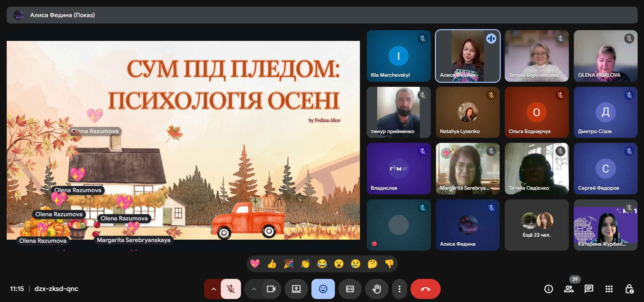Open the more options three-dot menu
Screen dimensions: 644x302
(399, 289)
